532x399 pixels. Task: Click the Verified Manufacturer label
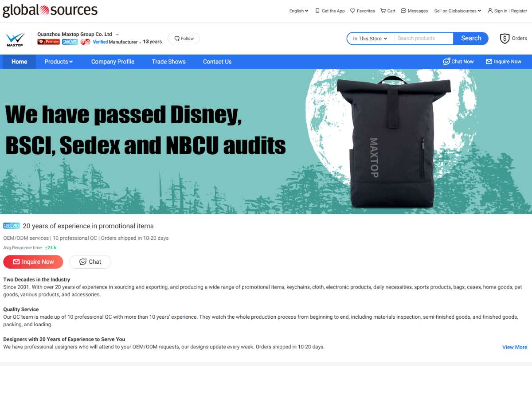click(115, 42)
